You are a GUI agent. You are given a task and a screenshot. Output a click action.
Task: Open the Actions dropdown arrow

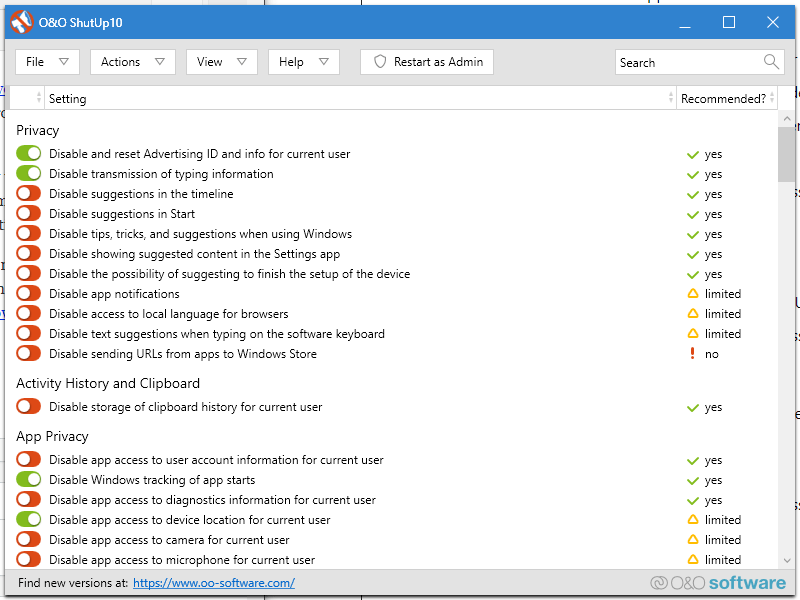click(x=160, y=62)
